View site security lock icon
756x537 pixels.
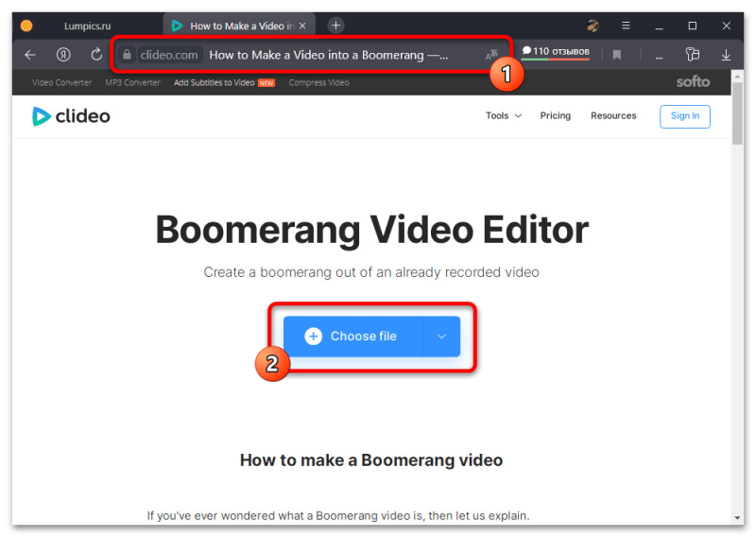coord(127,55)
